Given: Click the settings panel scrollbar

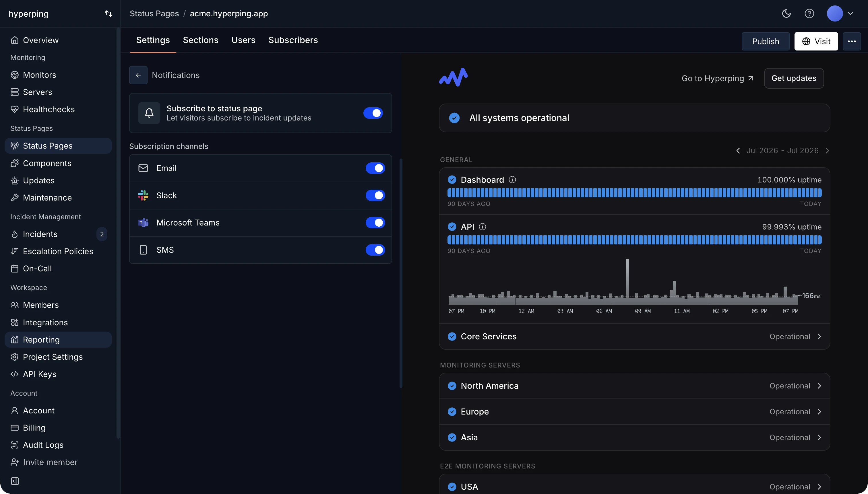Looking at the screenshot, I should point(401,273).
